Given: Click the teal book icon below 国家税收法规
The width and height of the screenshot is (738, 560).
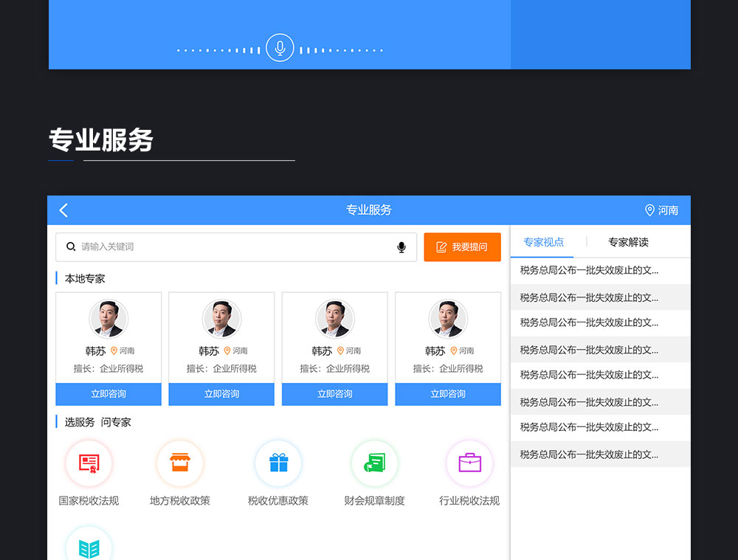Looking at the screenshot, I should [x=89, y=546].
